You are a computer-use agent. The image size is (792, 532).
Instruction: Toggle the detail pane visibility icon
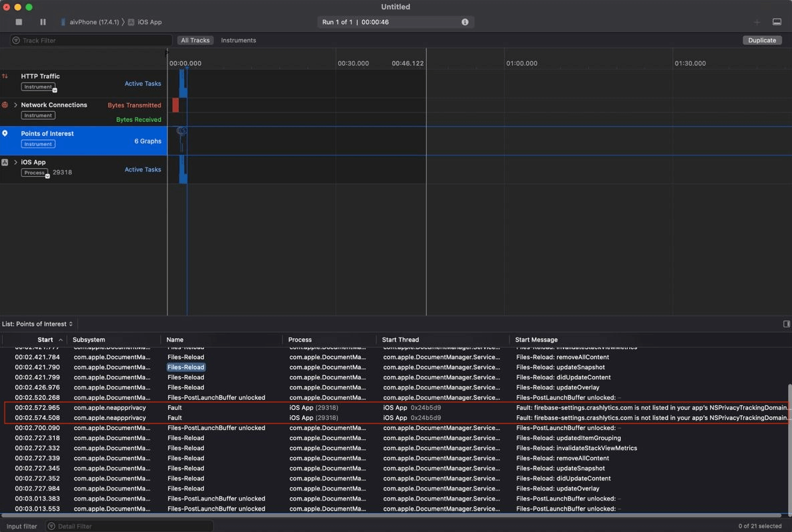click(x=777, y=21)
